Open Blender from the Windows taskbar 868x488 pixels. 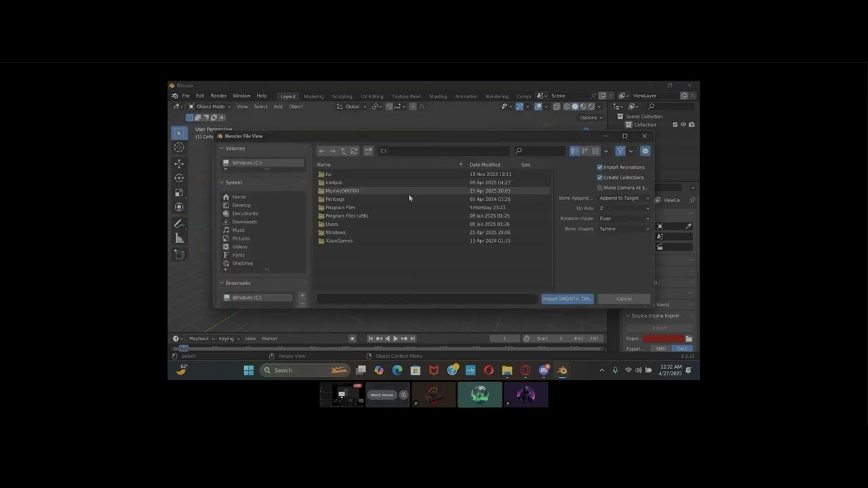[561, 370]
